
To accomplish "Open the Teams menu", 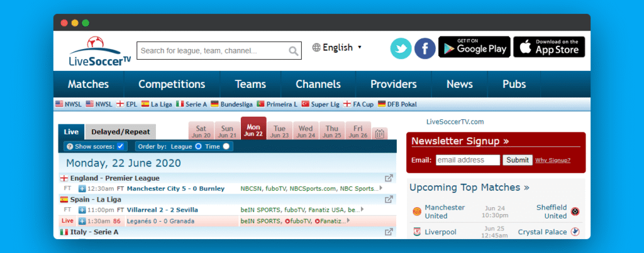I will [x=250, y=84].
